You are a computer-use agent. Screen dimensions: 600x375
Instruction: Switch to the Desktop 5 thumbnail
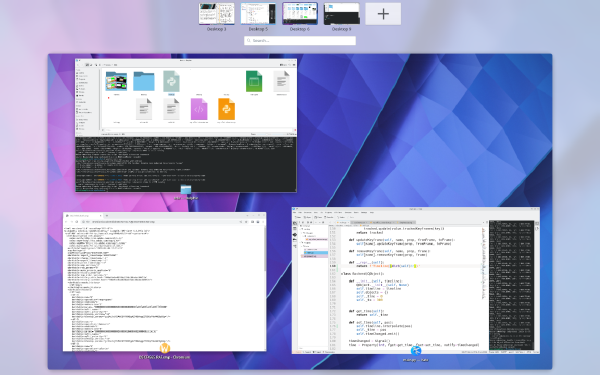point(258,14)
